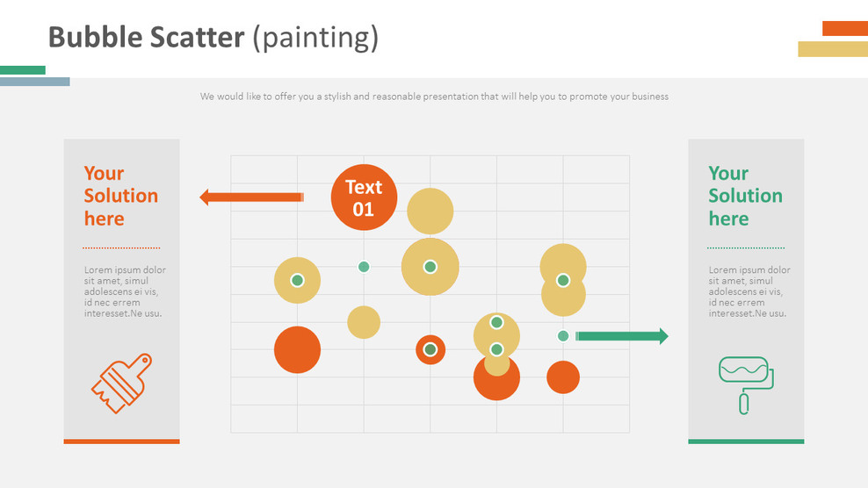Select the Lorem ipsum paragraph in left panel
The height and width of the screenshot is (488, 868).
tap(125, 291)
